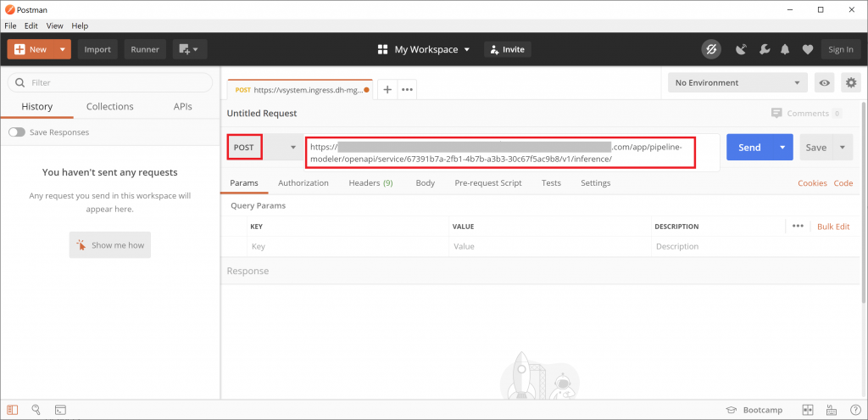The image size is (868, 420).
Task: Open the New button dropdown arrow
Action: [x=63, y=49]
